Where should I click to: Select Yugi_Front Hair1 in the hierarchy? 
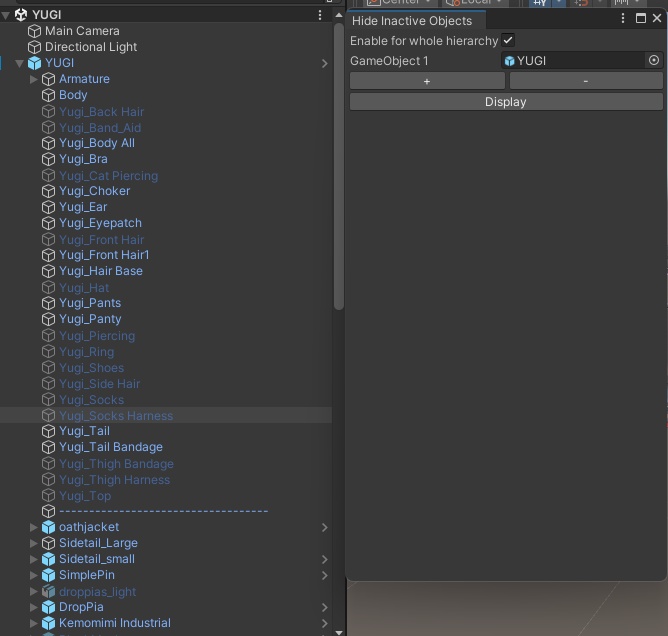104,255
